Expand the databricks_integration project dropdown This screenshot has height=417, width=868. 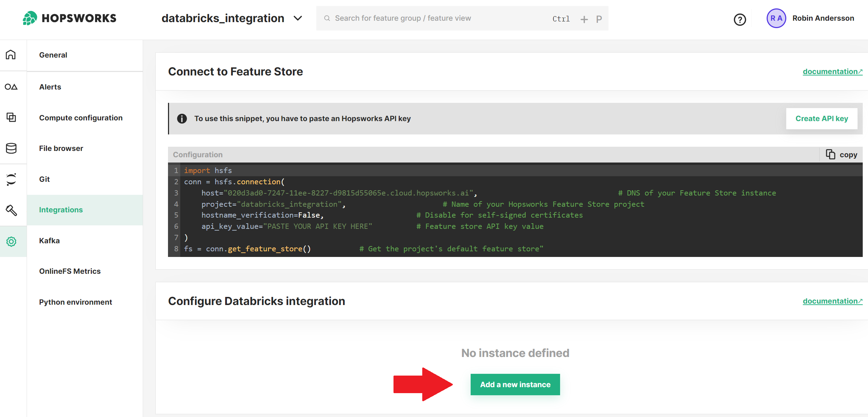coord(298,18)
